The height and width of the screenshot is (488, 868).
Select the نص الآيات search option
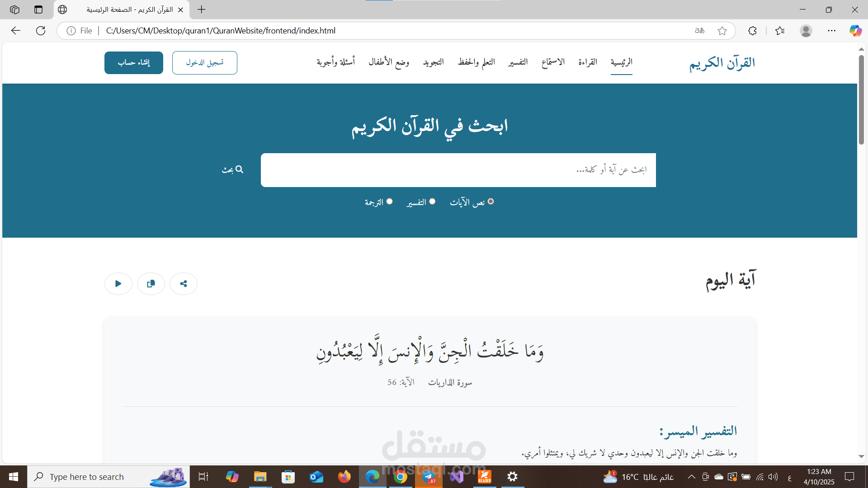point(491,202)
